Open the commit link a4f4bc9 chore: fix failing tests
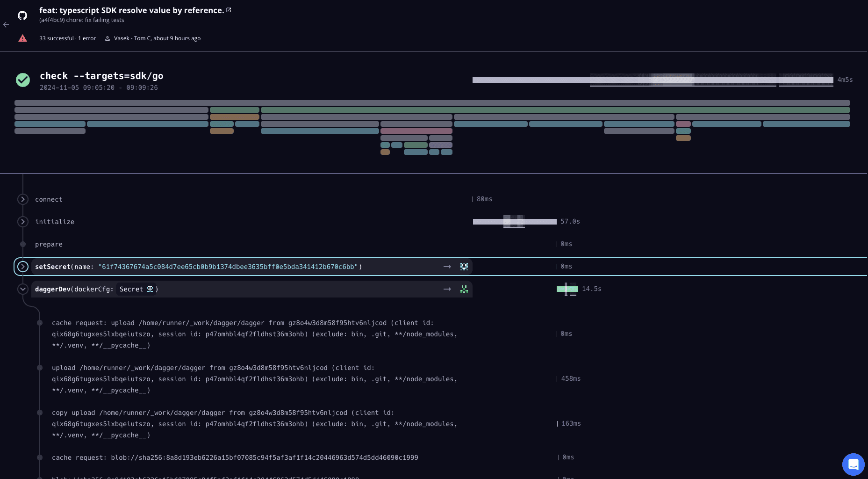868x479 pixels. pos(81,20)
